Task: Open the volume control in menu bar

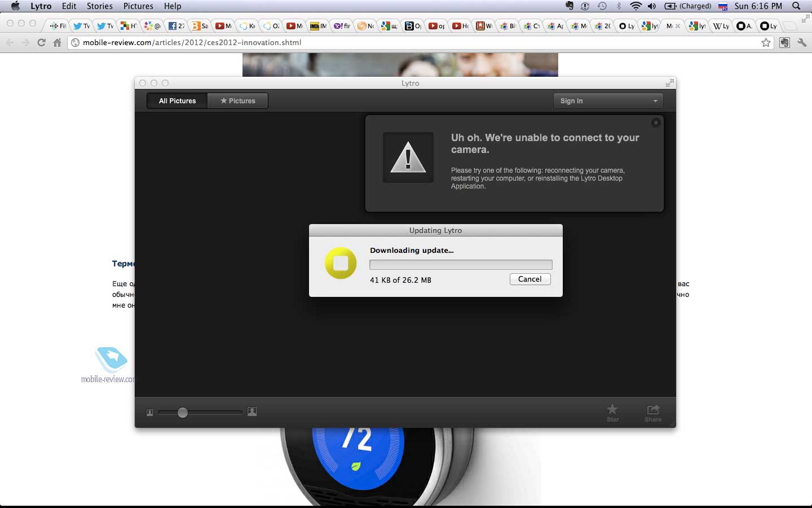Action: 652,6
